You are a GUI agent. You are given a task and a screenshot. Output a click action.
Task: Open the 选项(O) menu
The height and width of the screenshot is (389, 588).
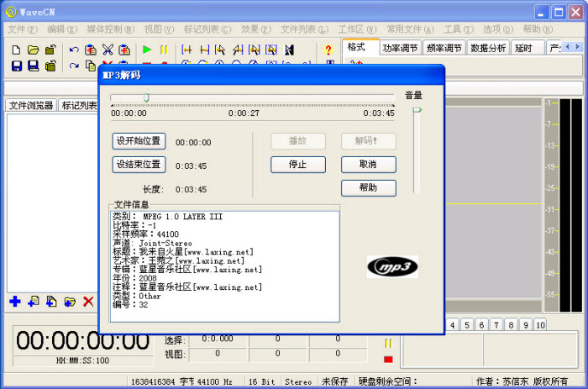pyautogui.click(x=498, y=29)
